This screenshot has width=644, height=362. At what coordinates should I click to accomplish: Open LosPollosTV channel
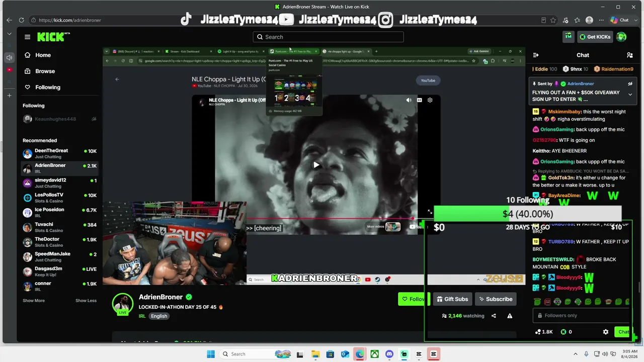(60, 198)
